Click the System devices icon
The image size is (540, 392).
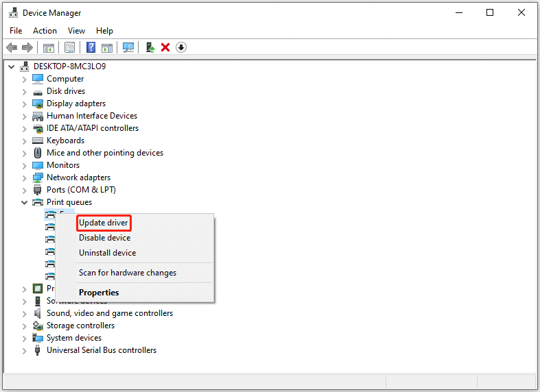pyautogui.click(x=38, y=338)
